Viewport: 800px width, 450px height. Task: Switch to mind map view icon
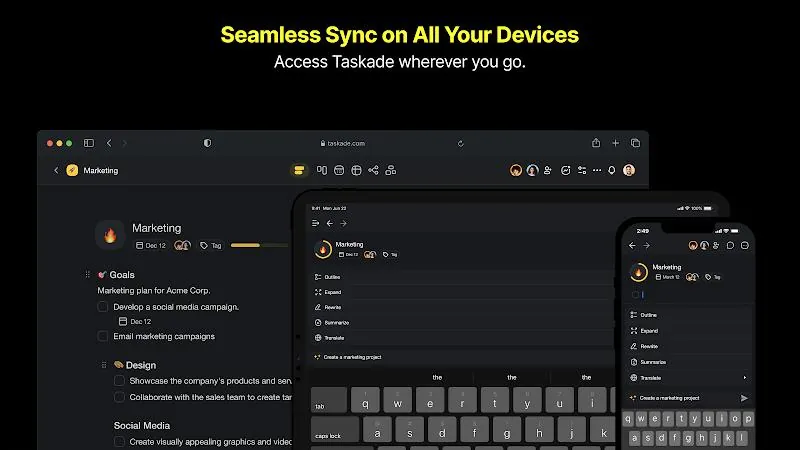click(373, 170)
